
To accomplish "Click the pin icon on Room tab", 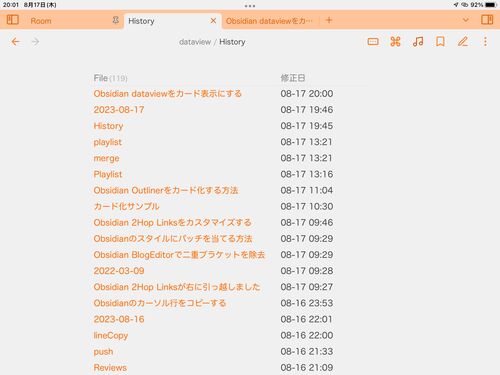I will (x=116, y=20).
